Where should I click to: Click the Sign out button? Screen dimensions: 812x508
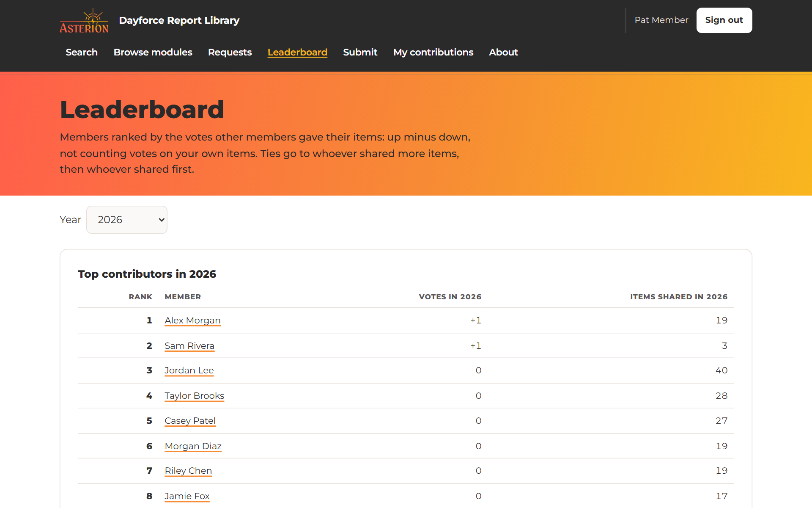pyautogui.click(x=724, y=20)
